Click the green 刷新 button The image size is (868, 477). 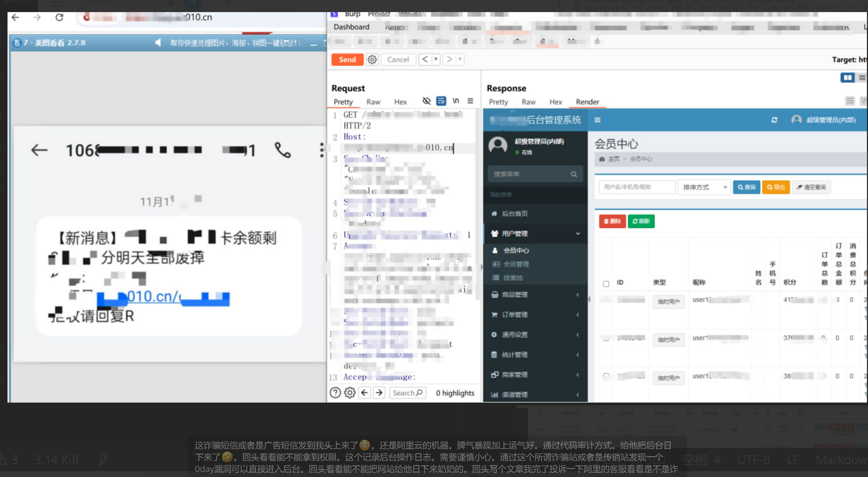pos(641,221)
